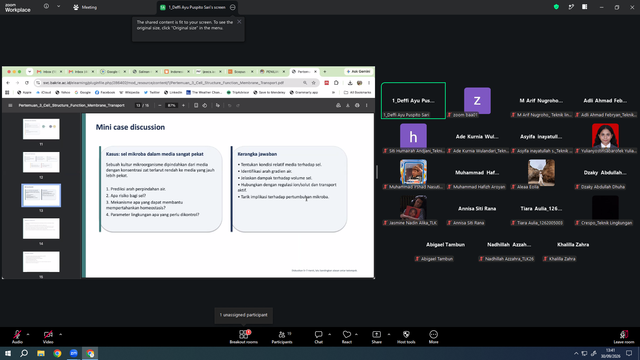This screenshot has width=640, height=360.
Task: Click PDF print icon in viewer toolbar
Action: [357, 105]
